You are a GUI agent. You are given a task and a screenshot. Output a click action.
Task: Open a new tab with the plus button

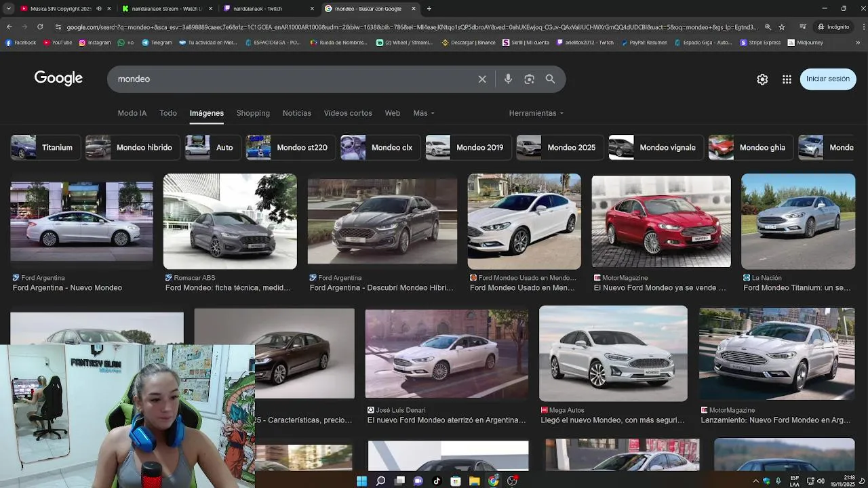tap(429, 9)
